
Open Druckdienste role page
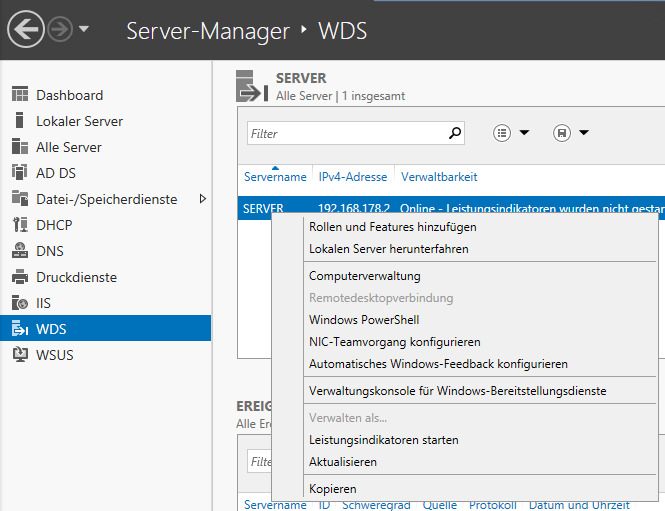pyautogui.click(x=76, y=277)
